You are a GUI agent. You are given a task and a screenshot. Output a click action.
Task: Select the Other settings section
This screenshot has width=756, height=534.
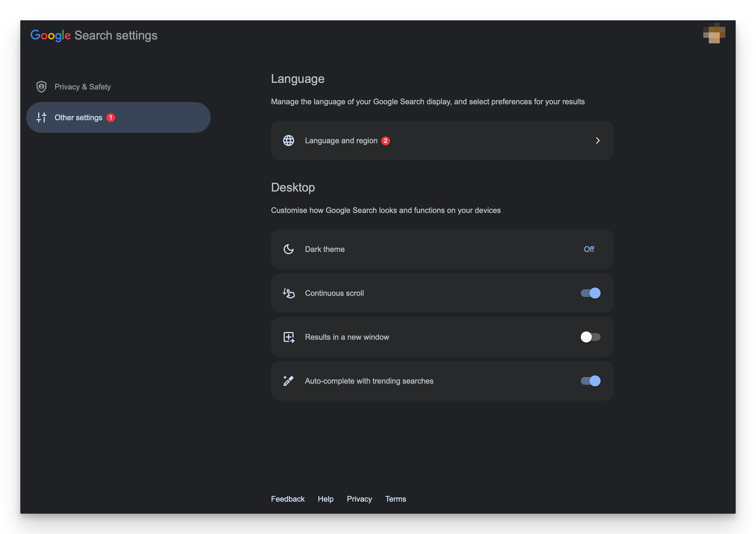click(78, 117)
